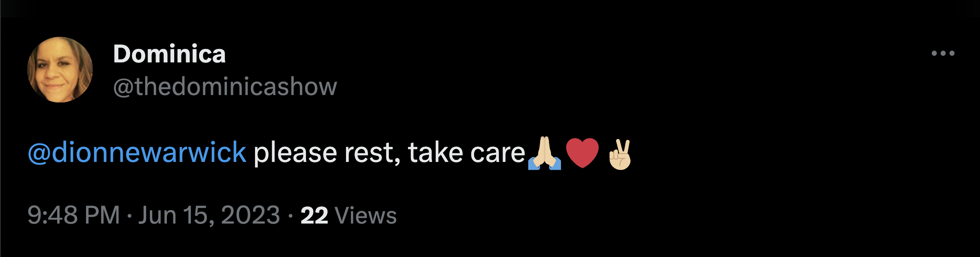
Task: Click the @ symbol of dionnewarwick mention
Action: [x=39, y=153]
